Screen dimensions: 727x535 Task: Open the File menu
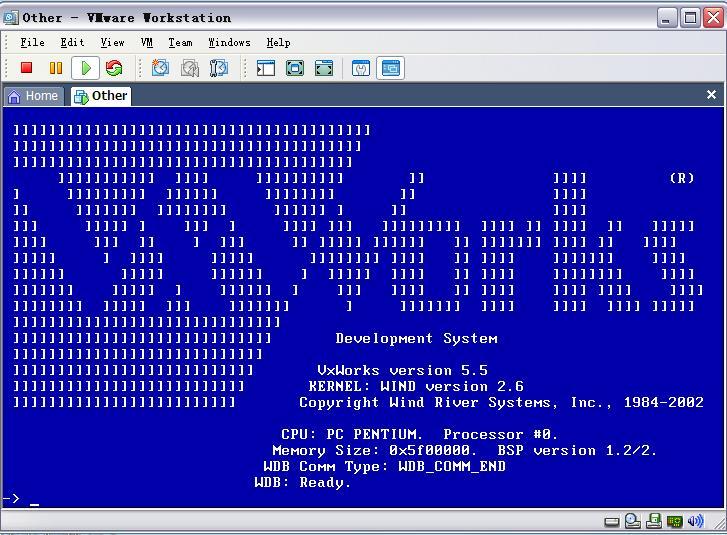click(32, 43)
